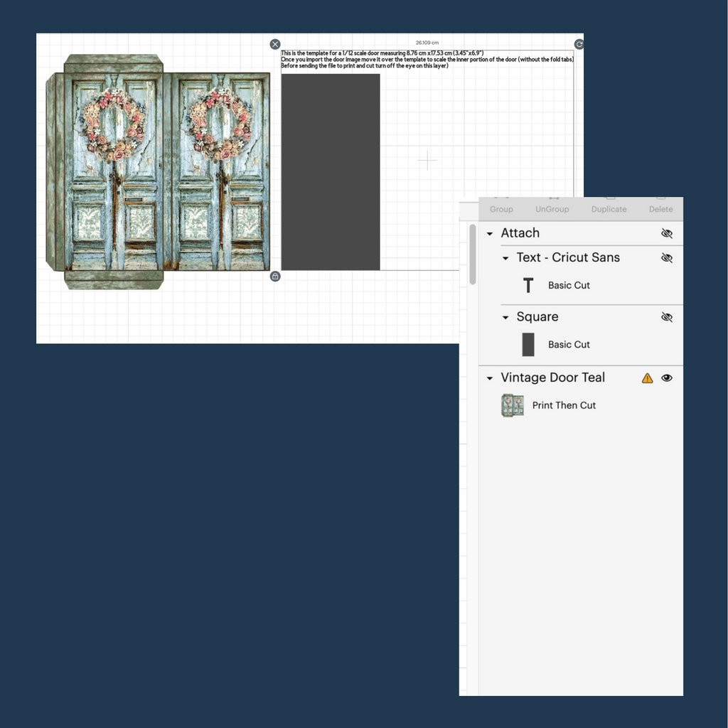Click the UnGroup button
The width and height of the screenshot is (728, 728).
pyautogui.click(x=552, y=209)
